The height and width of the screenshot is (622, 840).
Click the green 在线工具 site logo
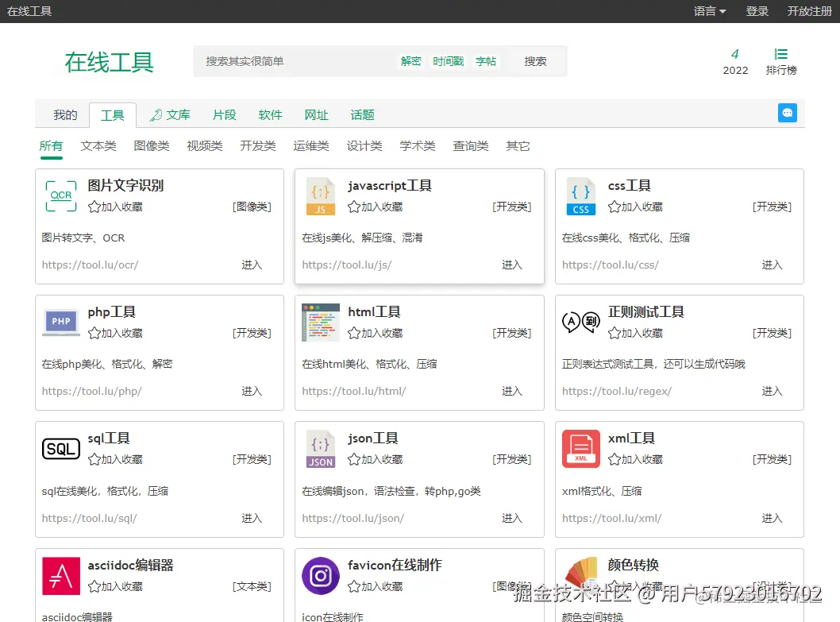click(x=110, y=62)
